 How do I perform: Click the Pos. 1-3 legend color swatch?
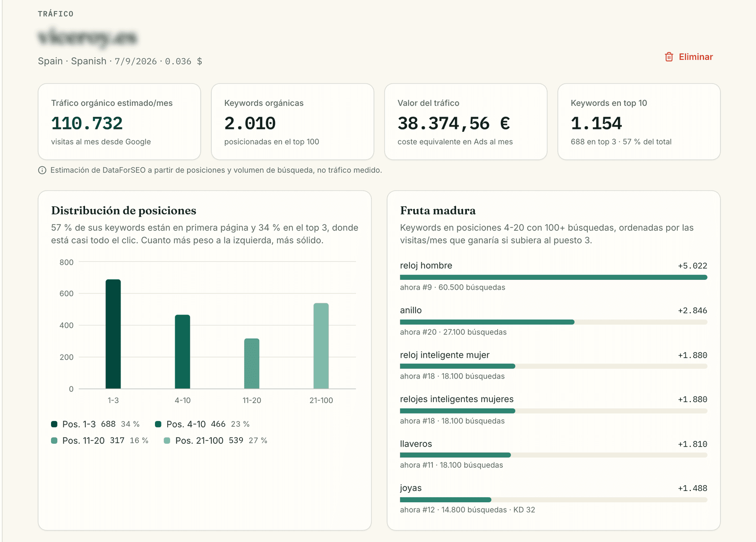(x=54, y=424)
